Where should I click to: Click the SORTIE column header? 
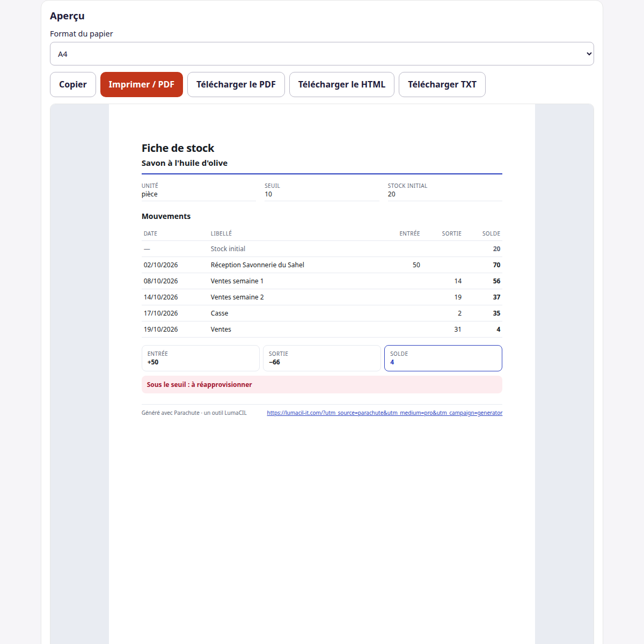coord(452,233)
